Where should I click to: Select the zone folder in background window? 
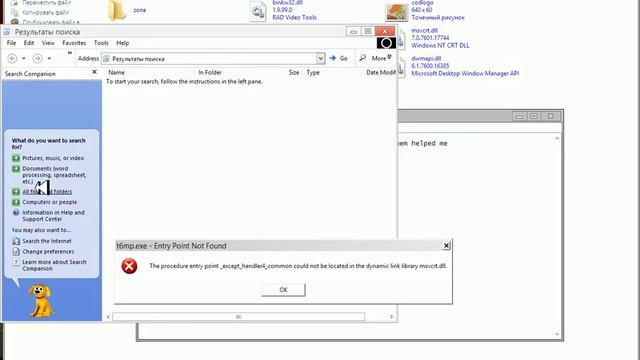pos(117,11)
